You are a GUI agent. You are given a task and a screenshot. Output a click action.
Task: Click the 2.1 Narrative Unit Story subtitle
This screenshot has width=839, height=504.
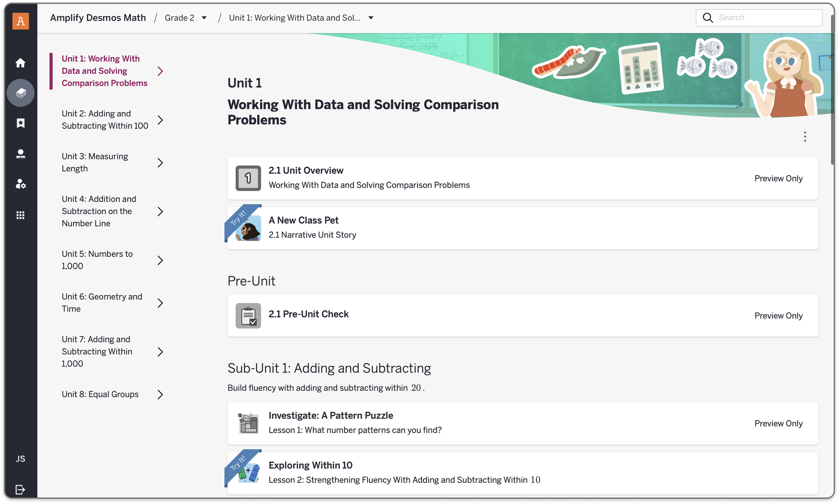click(x=312, y=235)
